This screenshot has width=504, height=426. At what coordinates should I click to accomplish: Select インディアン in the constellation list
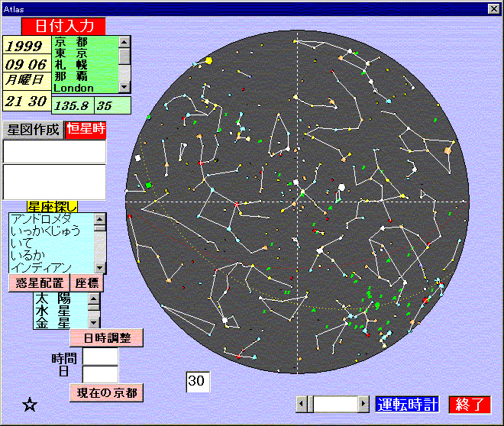(51, 266)
